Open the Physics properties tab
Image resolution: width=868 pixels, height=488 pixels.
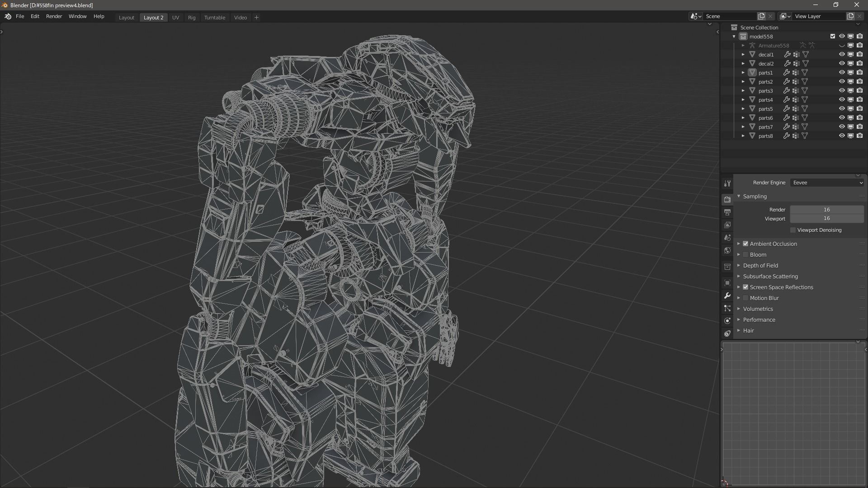(x=727, y=321)
